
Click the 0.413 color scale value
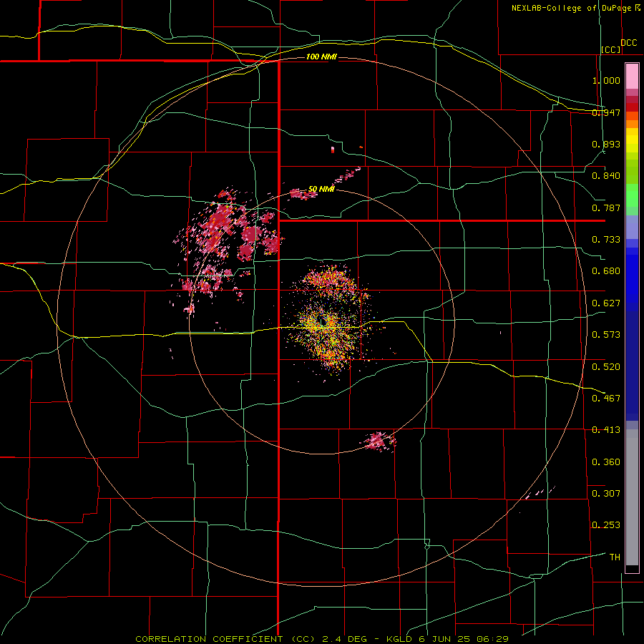(606, 430)
